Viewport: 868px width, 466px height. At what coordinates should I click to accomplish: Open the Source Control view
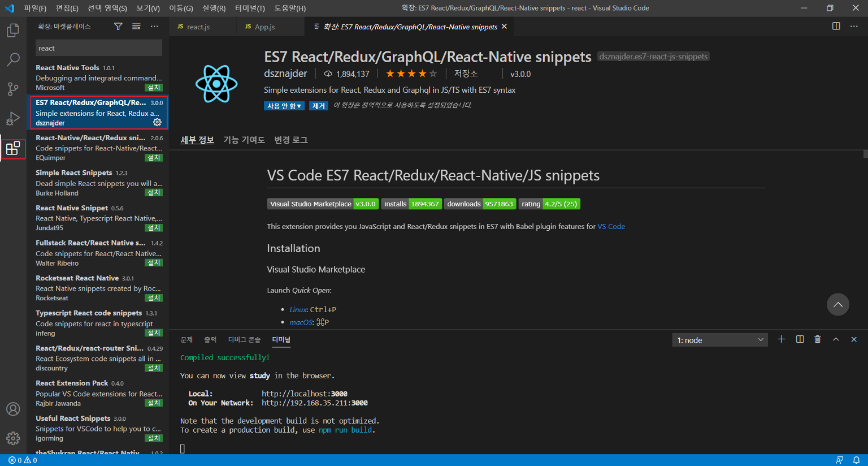click(13, 89)
